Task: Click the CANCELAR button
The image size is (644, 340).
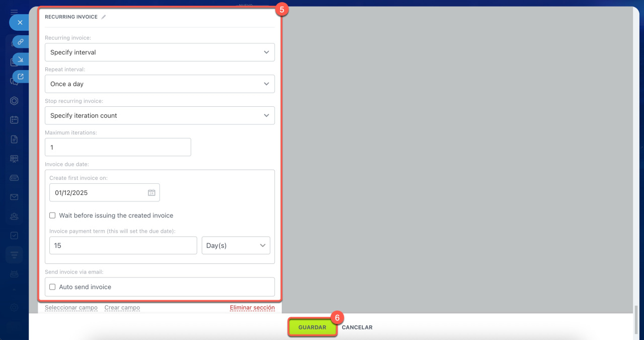Action: tap(357, 327)
